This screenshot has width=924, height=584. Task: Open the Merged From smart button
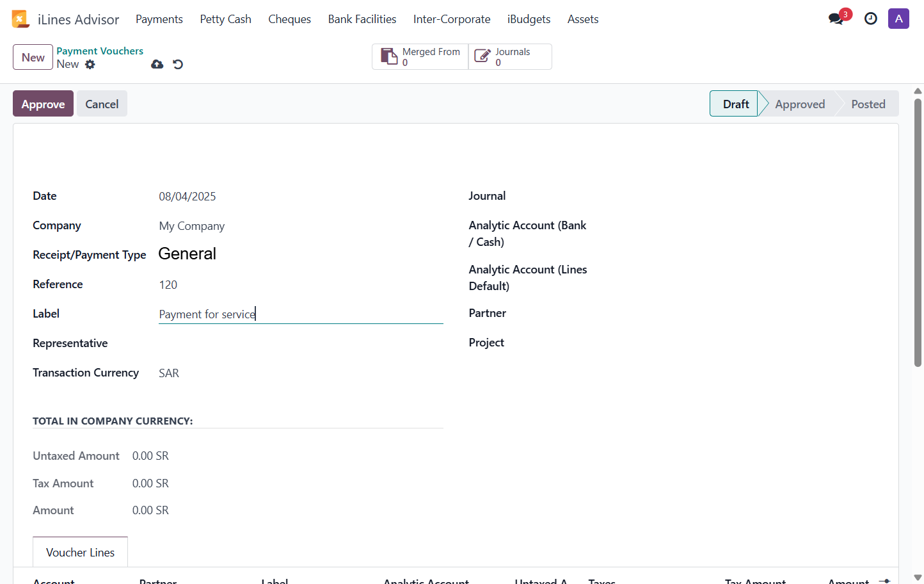pyautogui.click(x=420, y=56)
